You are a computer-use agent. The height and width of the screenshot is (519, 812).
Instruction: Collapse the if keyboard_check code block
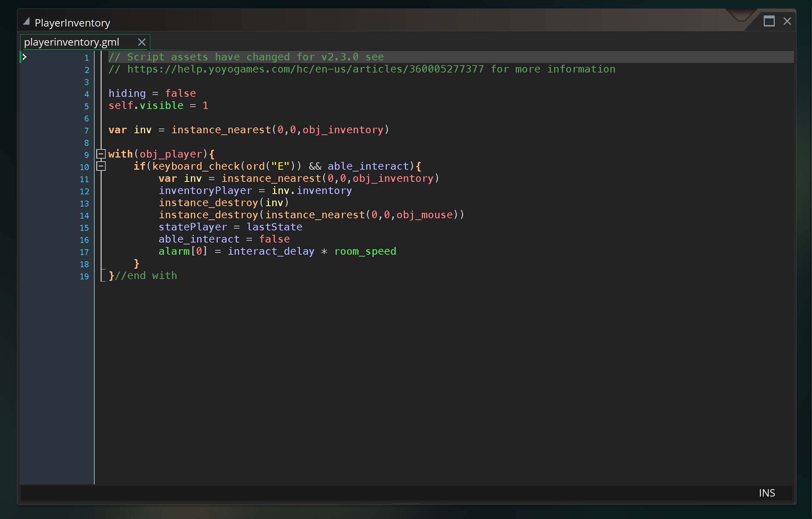tap(101, 166)
